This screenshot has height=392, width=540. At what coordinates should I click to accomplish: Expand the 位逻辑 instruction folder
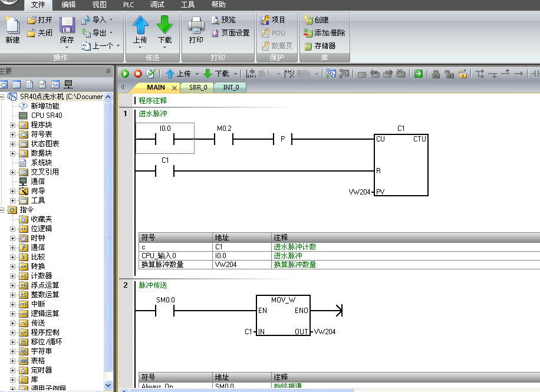tap(12, 229)
